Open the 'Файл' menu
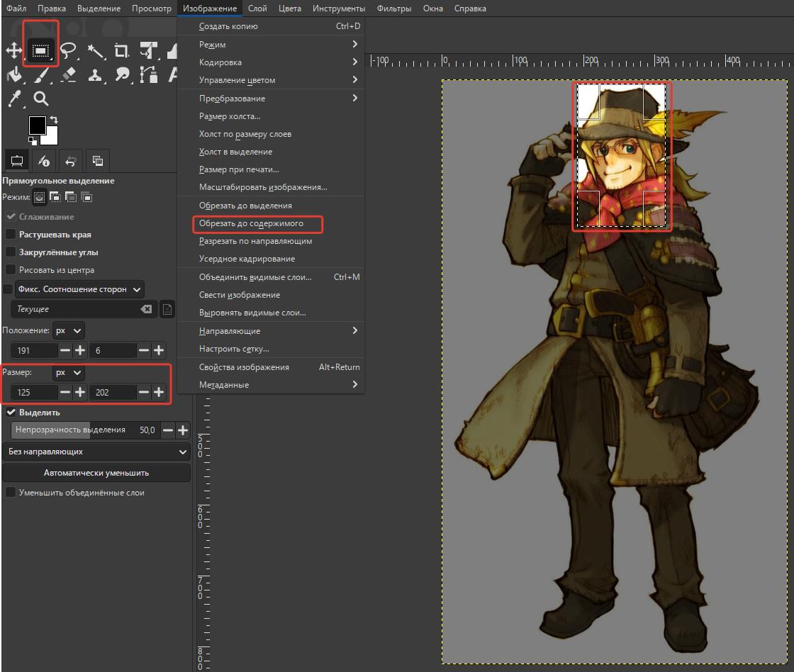 tap(16, 9)
